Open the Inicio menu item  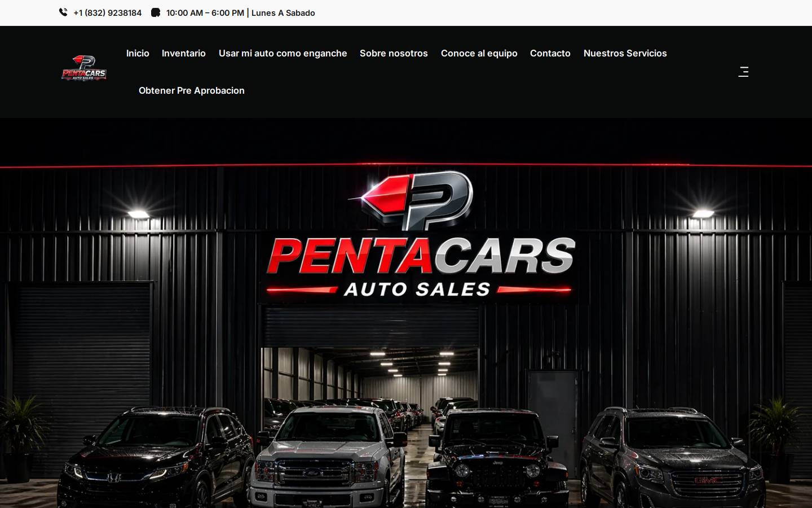[138, 53]
